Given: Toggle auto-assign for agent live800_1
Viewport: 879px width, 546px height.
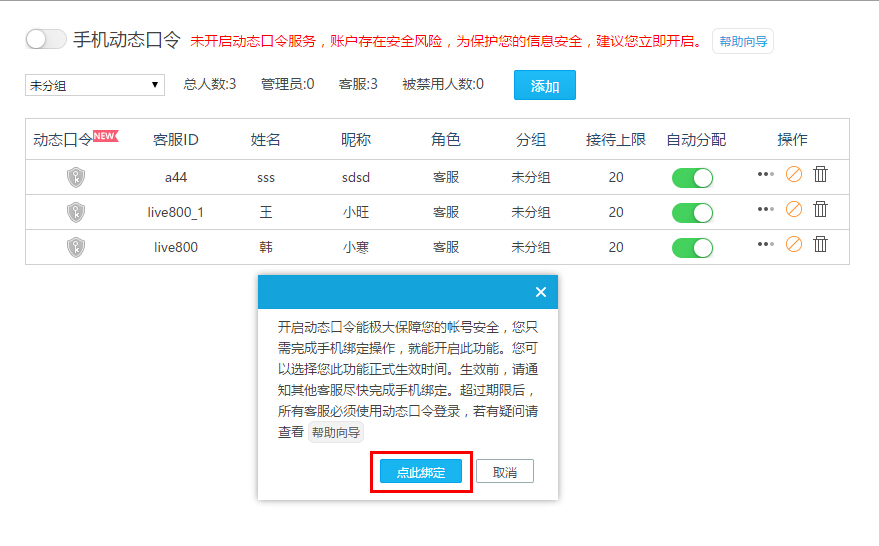Looking at the screenshot, I should coord(692,213).
